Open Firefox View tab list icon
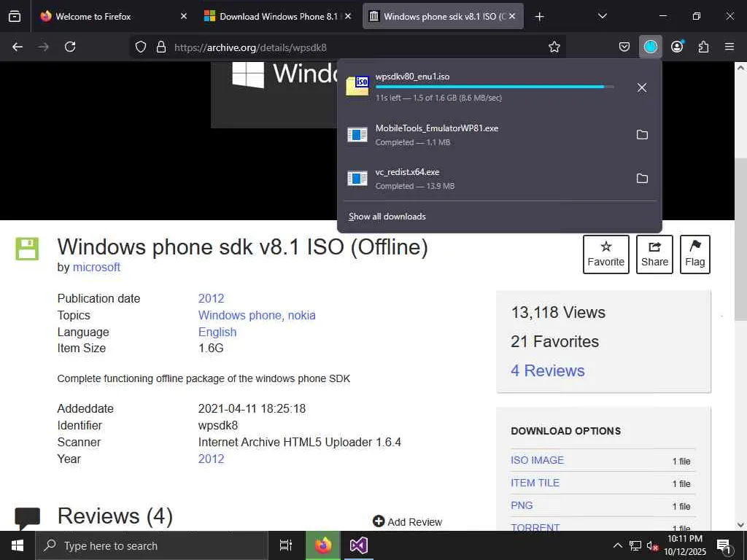The width and height of the screenshot is (747, 560). click(15, 16)
